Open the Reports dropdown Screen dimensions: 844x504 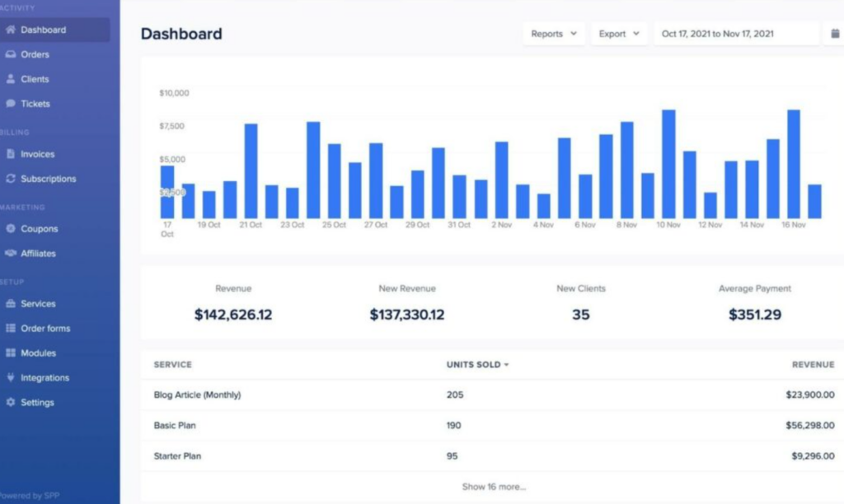pyautogui.click(x=553, y=34)
